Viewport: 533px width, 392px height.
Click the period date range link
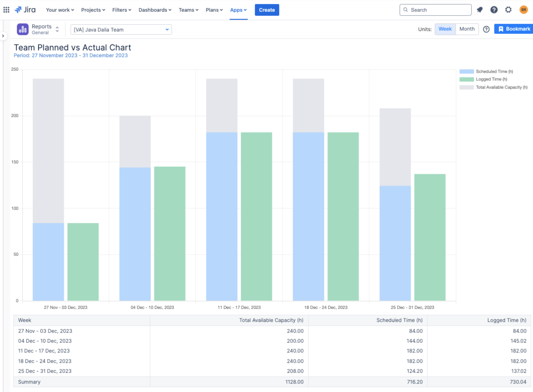(x=71, y=55)
